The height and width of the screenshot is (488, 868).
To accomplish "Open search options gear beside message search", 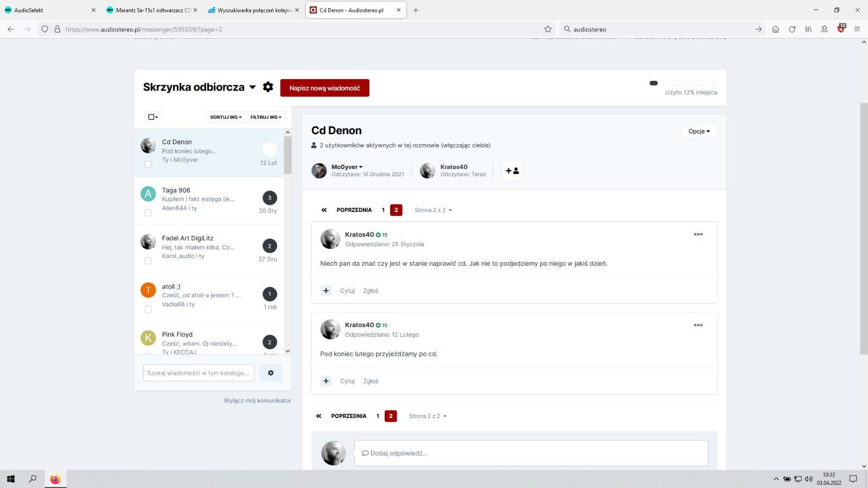I will click(x=271, y=373).
